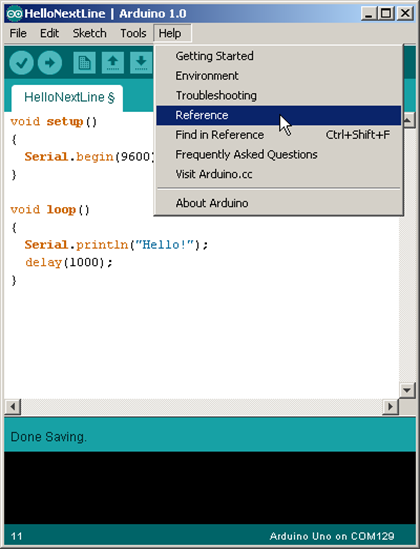Screen dimensions: 420x549
Task: Click the line number 11 indicator
Action: click(x=16, y=536)
